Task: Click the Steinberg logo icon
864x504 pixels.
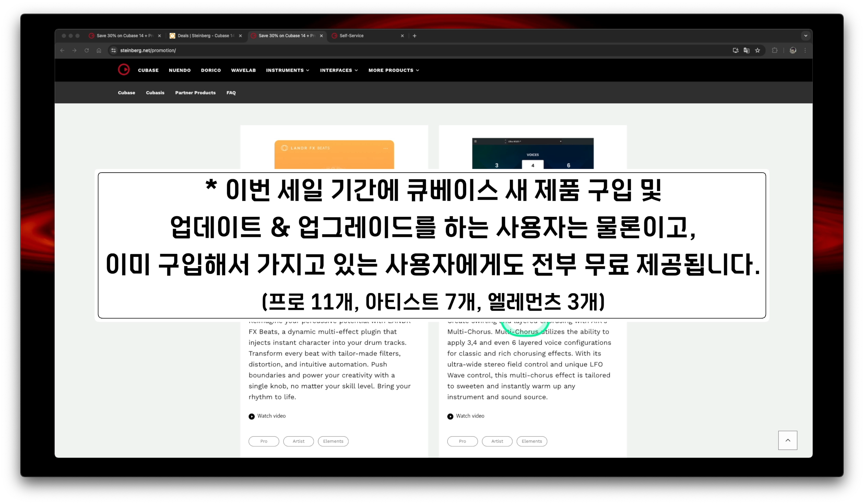Action: tap(123, 69)
